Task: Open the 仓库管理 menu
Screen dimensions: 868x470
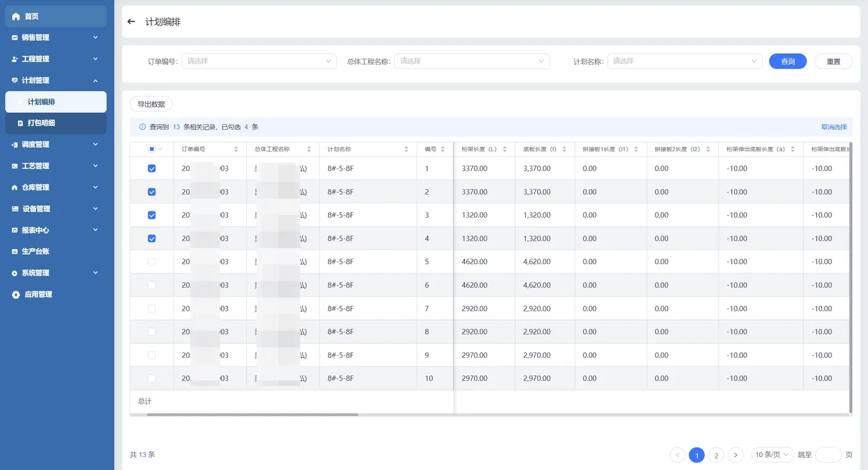Action: 56,187
